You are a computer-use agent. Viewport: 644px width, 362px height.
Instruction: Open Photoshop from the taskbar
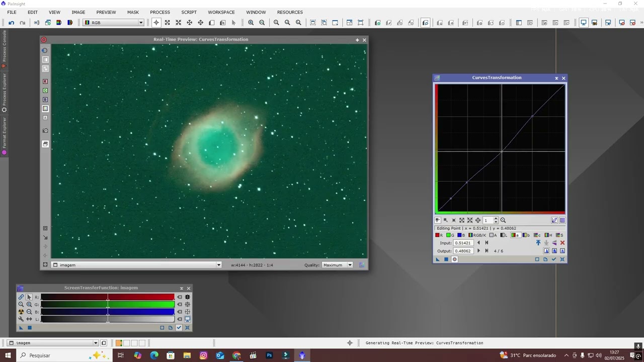click(x=269, y=355)
